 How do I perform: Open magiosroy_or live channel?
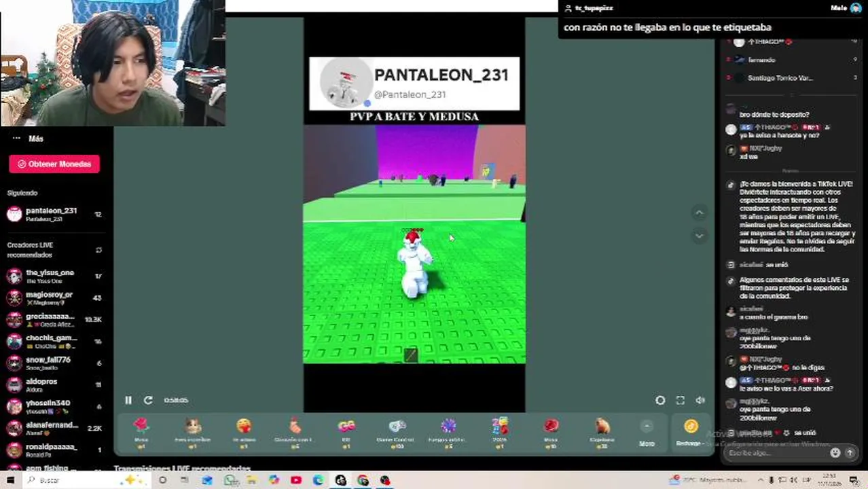(x=54, y=298)
